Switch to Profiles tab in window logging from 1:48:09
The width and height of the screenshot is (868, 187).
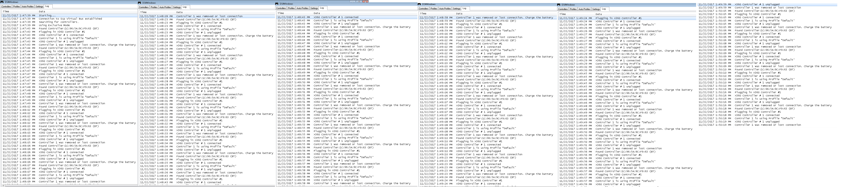click(x=154, y=7)
